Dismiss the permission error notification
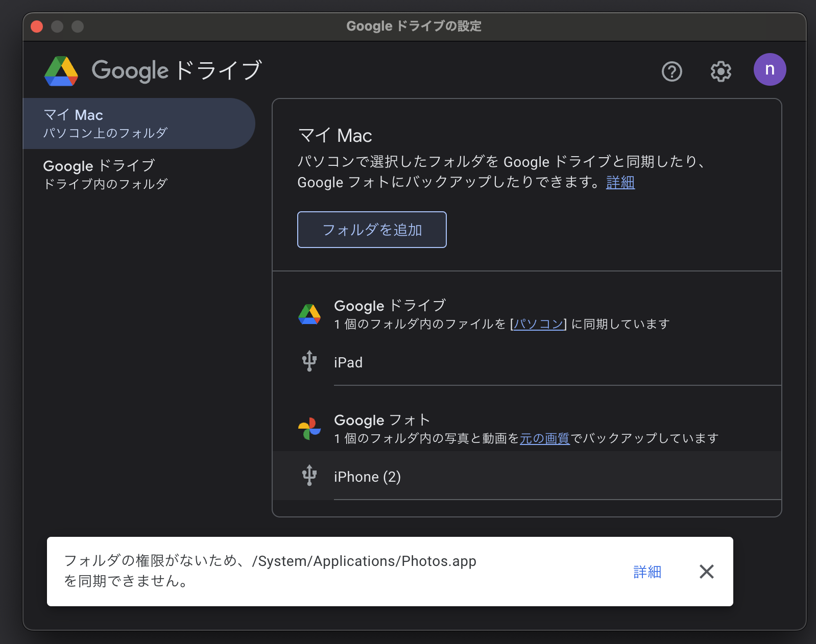The image size is (816, 644). coord(707,572)
